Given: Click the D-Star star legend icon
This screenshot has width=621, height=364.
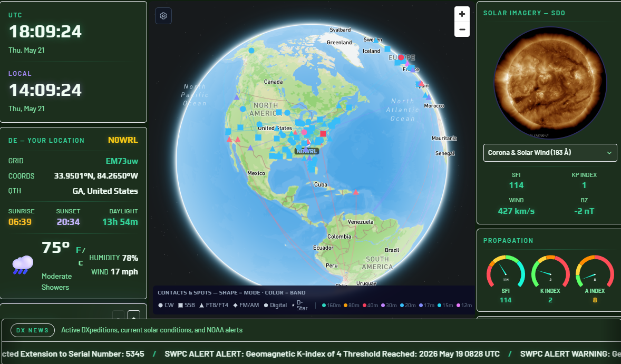Looking at the screenshot, I should click(x=293, y=306).
